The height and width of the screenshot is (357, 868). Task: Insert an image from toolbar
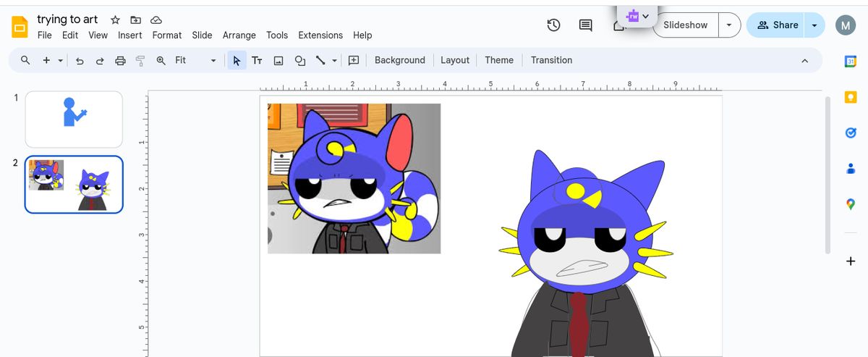tap(278, 61)
